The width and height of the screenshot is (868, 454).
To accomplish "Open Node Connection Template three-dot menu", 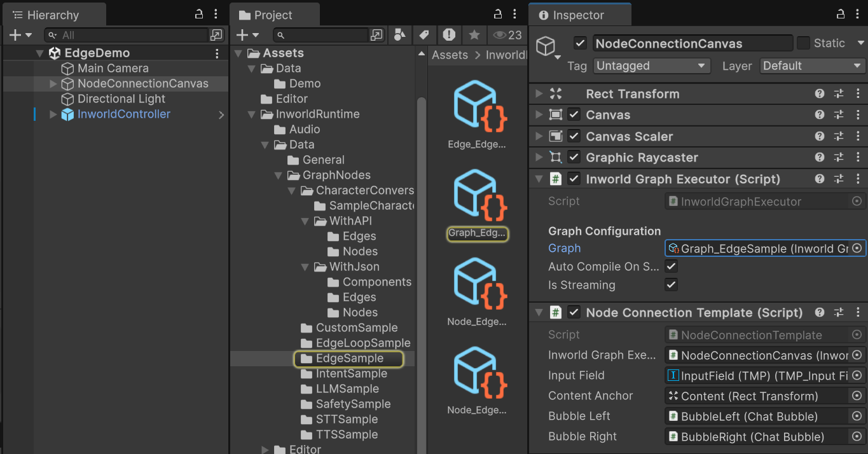I will pos(857,313).
